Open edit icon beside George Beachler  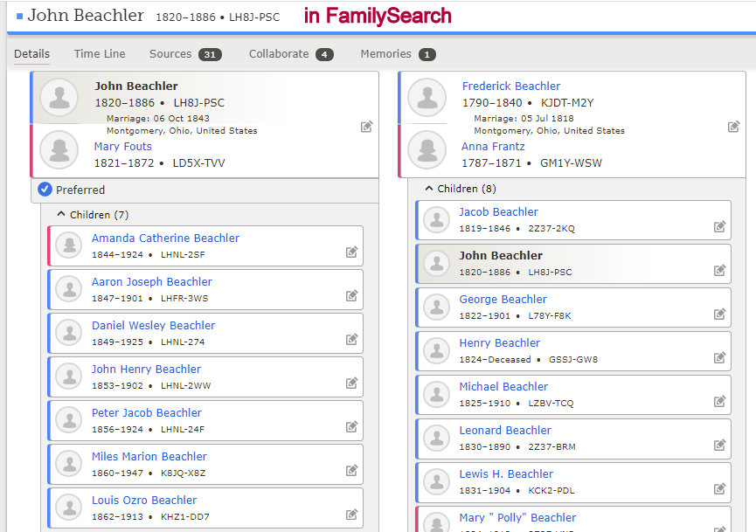coord(719,314)
